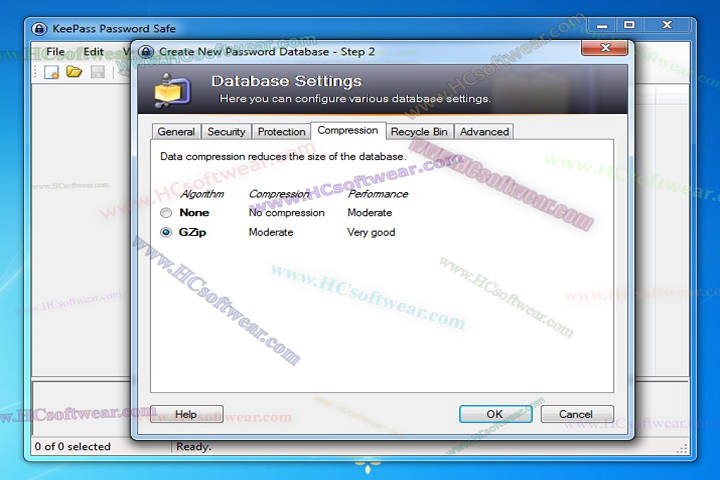This screenshot has height=480, width=720.
Task: Click the 'Moderate' text in the GZip row
Action: pos(271,232)
